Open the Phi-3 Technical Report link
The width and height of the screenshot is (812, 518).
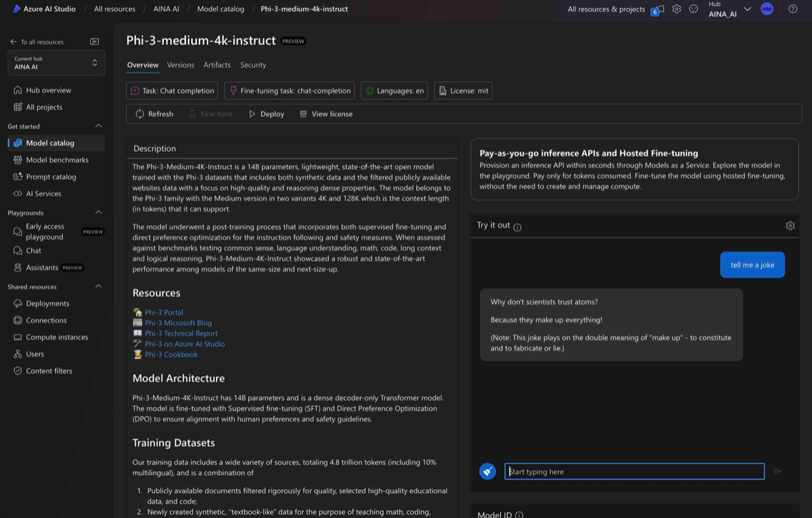181,333
